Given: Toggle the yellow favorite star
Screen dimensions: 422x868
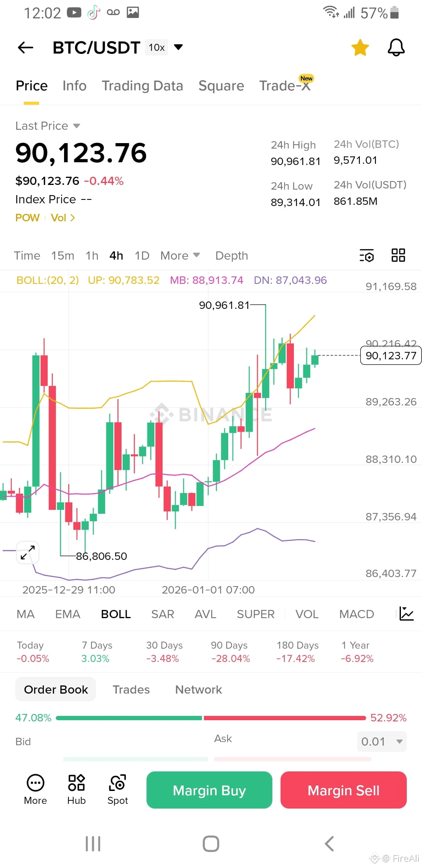Looking at the screenshot, I should (x=360, y=48).
